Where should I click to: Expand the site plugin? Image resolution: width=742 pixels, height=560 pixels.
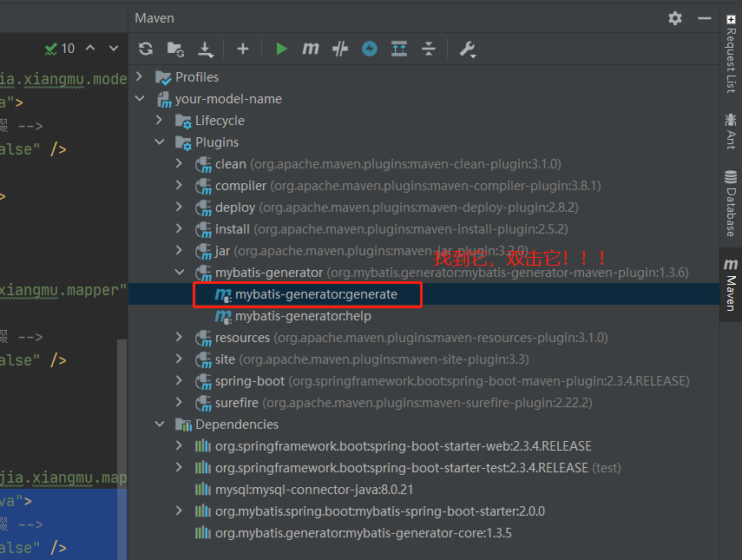(179, 359)
